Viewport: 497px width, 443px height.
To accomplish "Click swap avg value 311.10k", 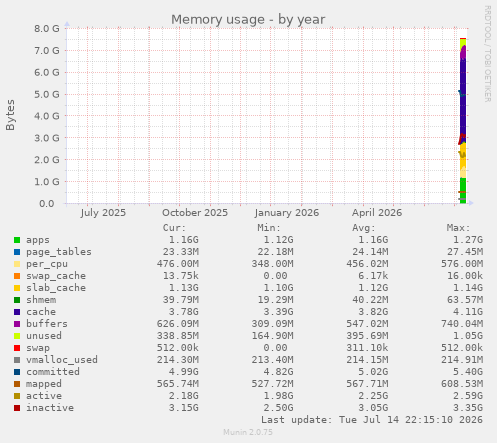I will [367, 348].
